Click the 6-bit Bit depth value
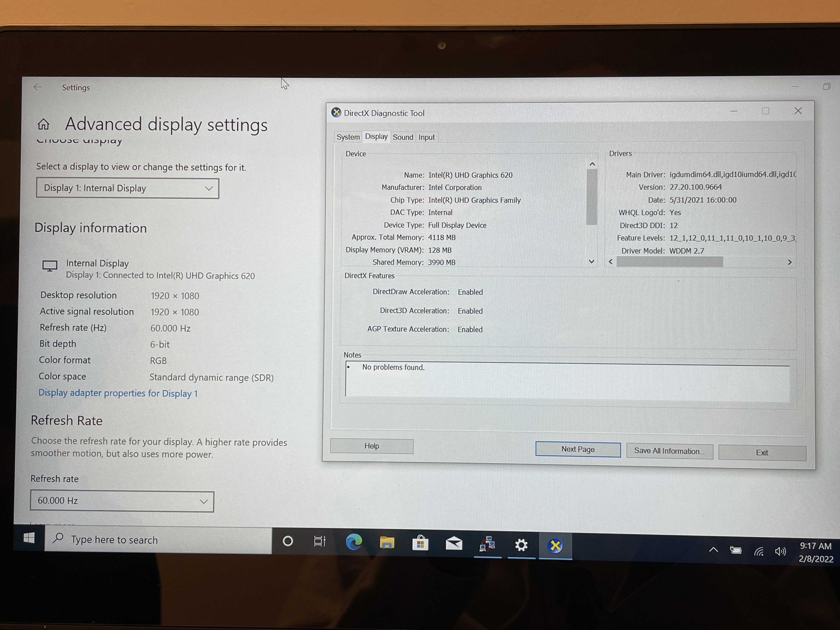This screenshot has height=630, width=840. [160, 344]
